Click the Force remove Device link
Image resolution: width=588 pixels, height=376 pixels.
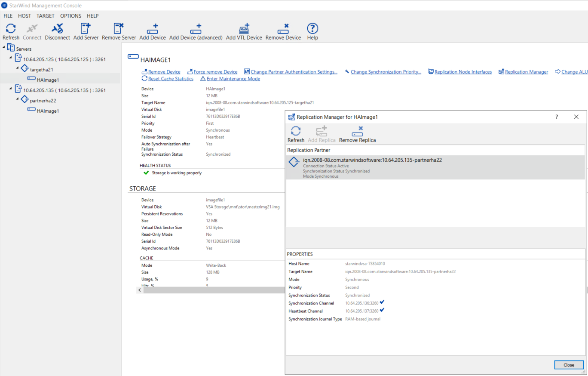215,72
